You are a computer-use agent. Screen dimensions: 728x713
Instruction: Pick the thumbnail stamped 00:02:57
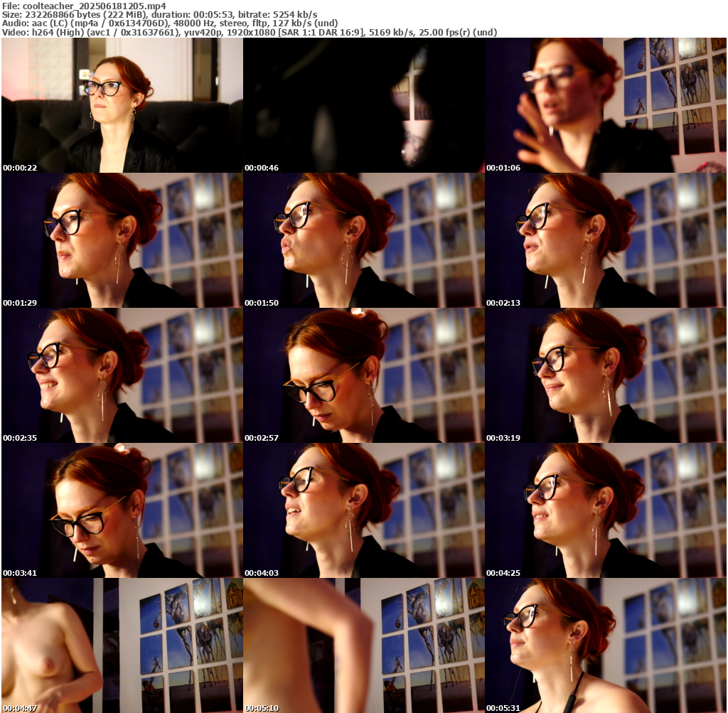tap(363, 375)
